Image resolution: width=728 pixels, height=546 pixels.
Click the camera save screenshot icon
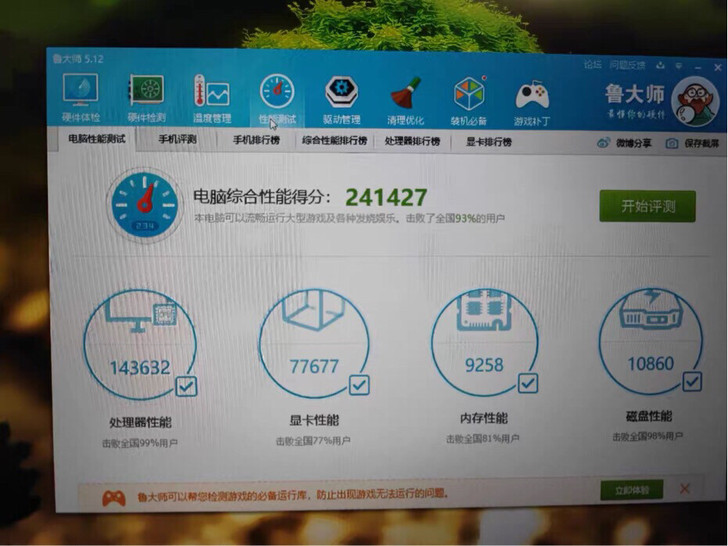point(671,143)
